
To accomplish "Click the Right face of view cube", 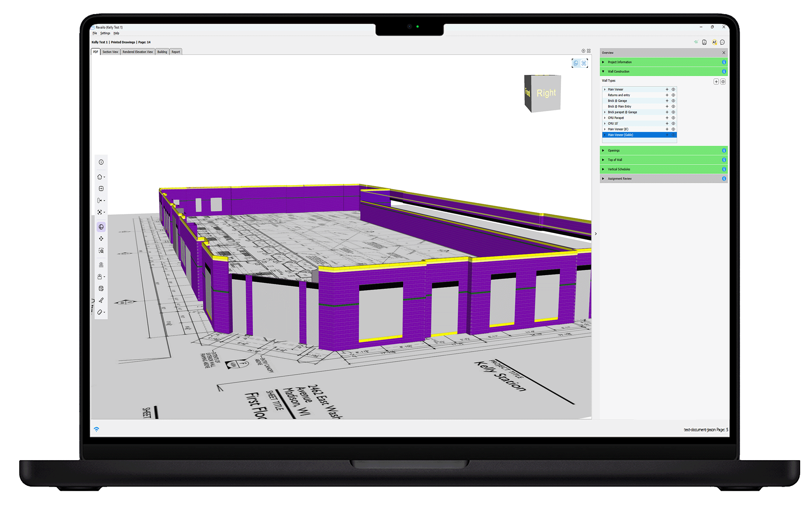I will (546, 93).
